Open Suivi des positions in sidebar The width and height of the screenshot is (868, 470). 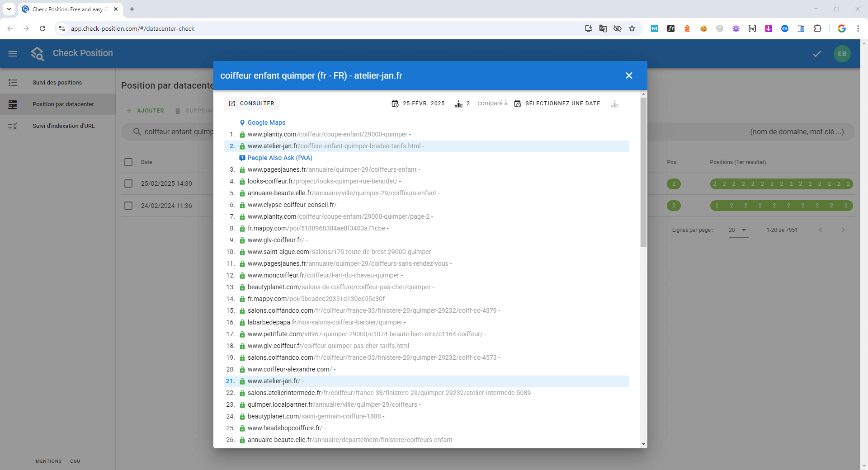(x=57, y=83)
